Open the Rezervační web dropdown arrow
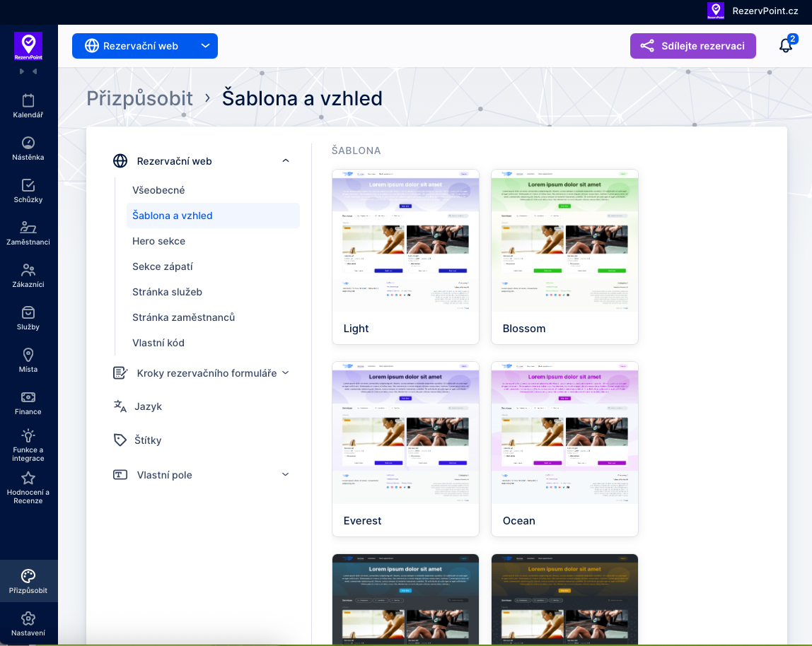 206,46
